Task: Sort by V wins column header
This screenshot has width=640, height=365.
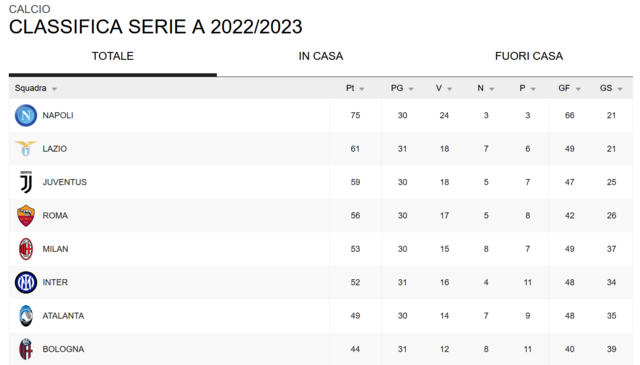Action: pyautogui.click(x=438, y=88)
